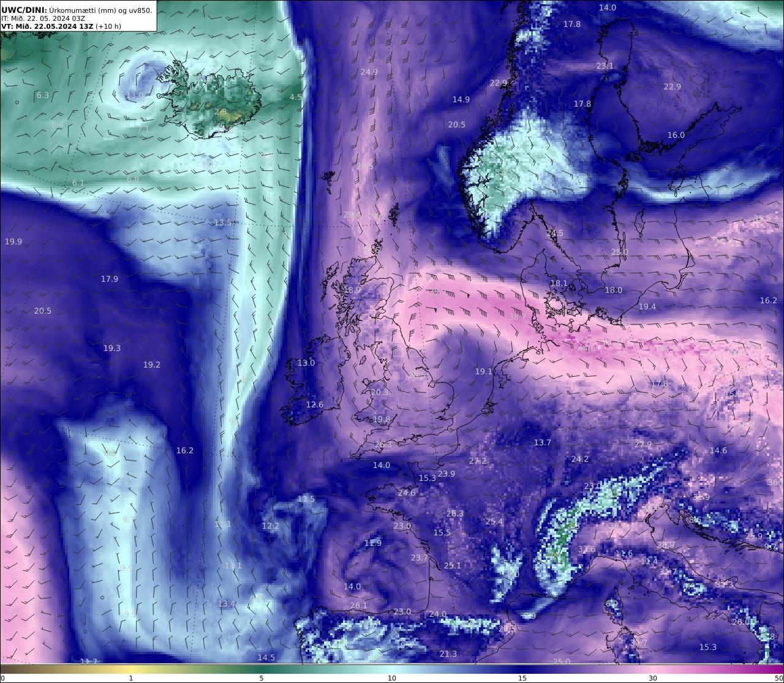Click the '38.7' value over the North Sea
This screenshot has width=784, height=683.
pyautogui.click(x=518, y=317)
